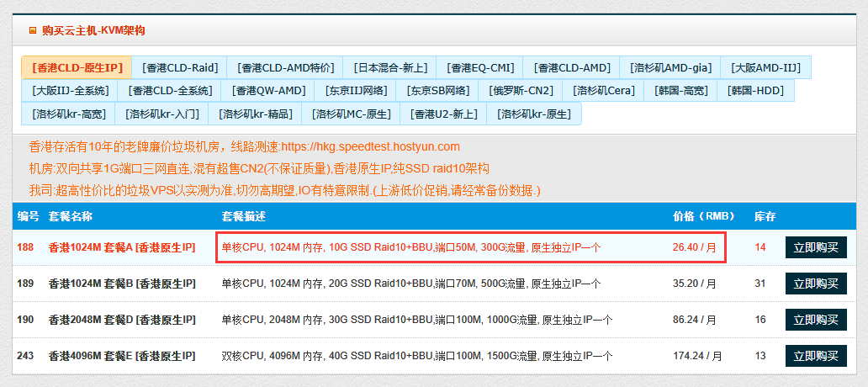868x387 pixels.
Task: Select the 洛杉矶kr-原生 tab
Action: click(534, 114)
